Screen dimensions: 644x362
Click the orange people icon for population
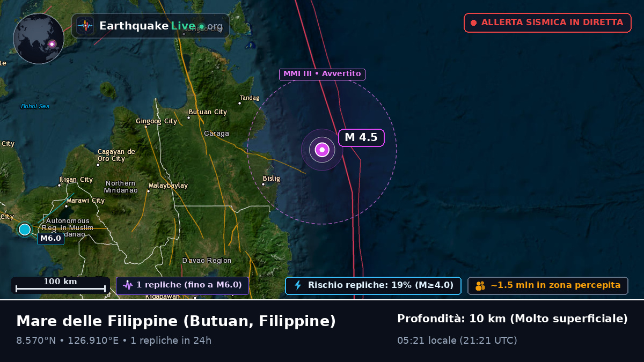pos(480,286)
